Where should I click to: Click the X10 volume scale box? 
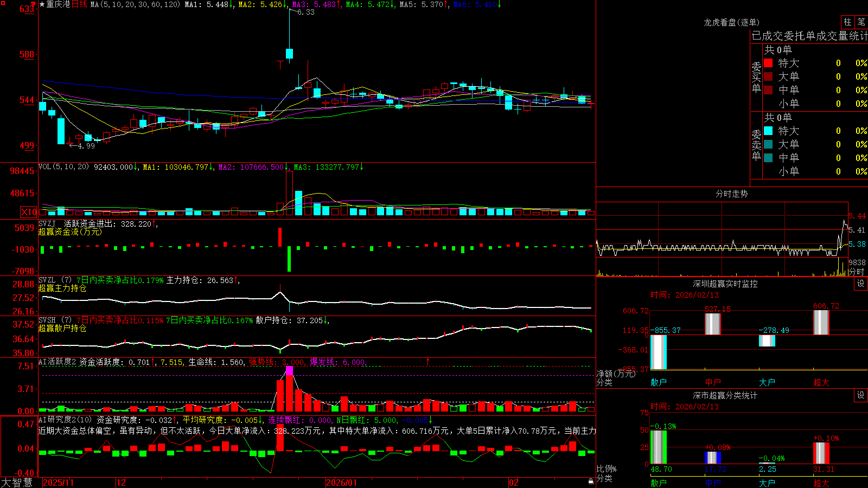[x=29, y=212]
